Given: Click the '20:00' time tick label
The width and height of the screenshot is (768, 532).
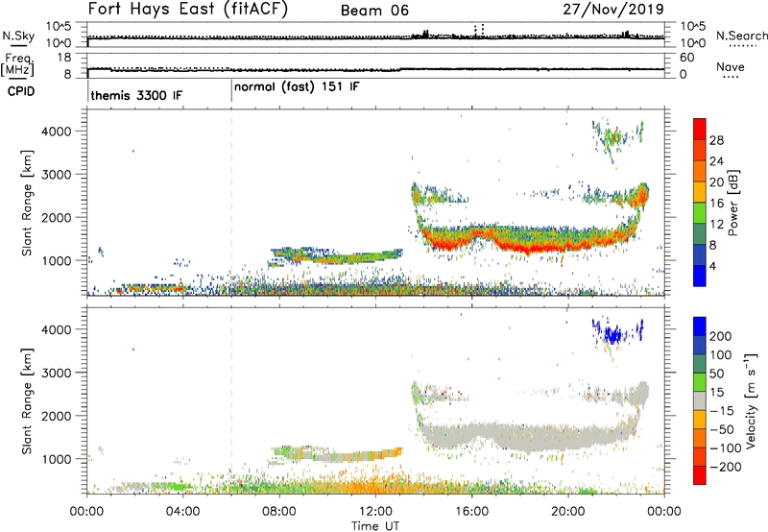Looking at the screenshot, I should (567, 512).
